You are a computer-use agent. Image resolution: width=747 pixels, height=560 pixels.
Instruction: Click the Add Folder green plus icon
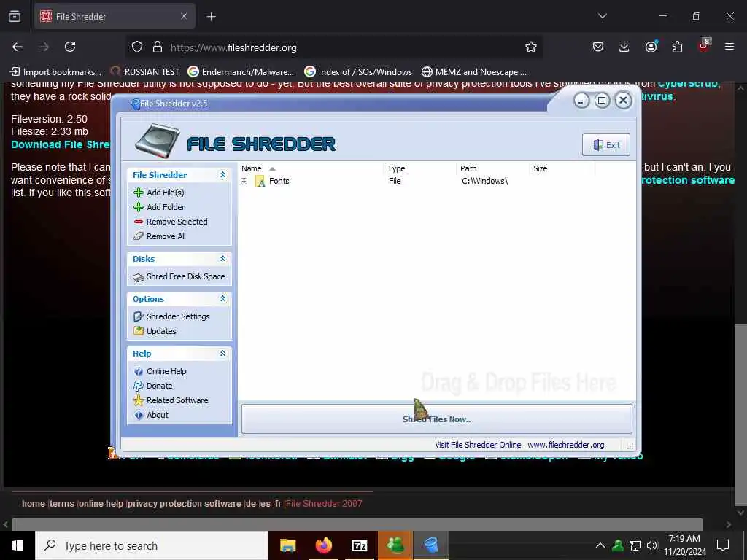[x=139, y=207]
